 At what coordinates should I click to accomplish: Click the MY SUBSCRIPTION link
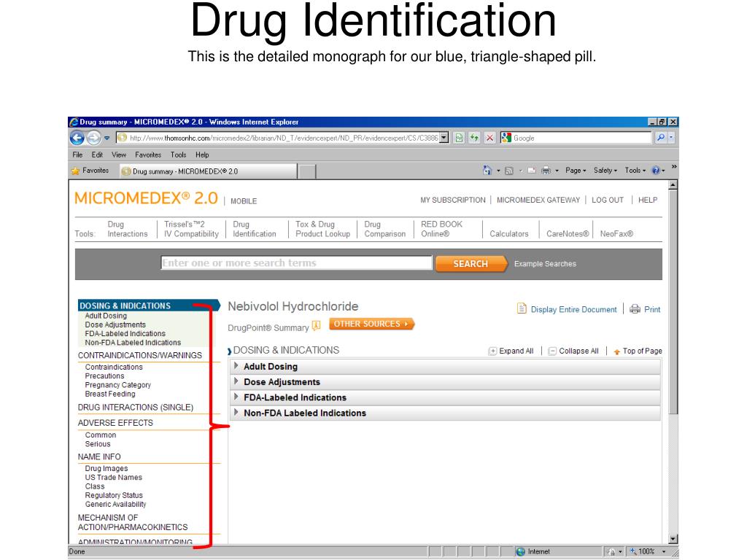click(x=452, y=200)
